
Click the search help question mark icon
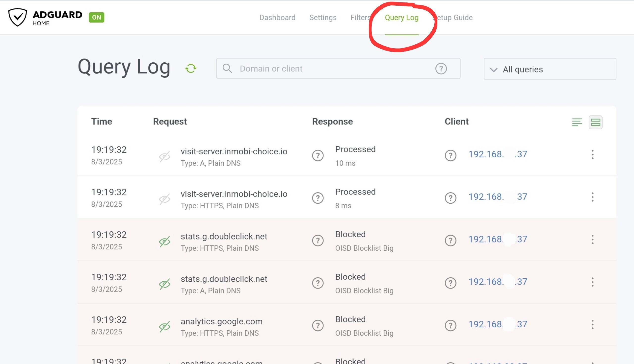tap(441, 69)
